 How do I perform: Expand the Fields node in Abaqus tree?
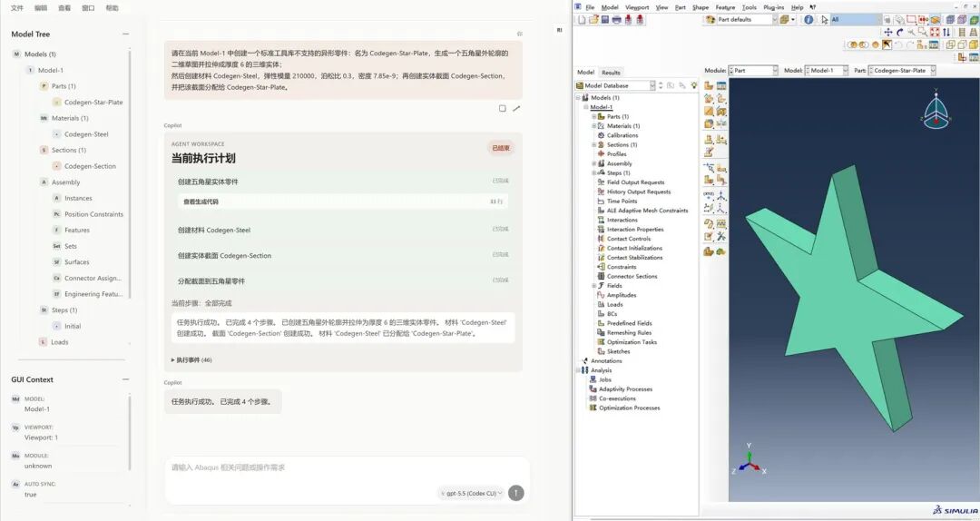point(593,285)
